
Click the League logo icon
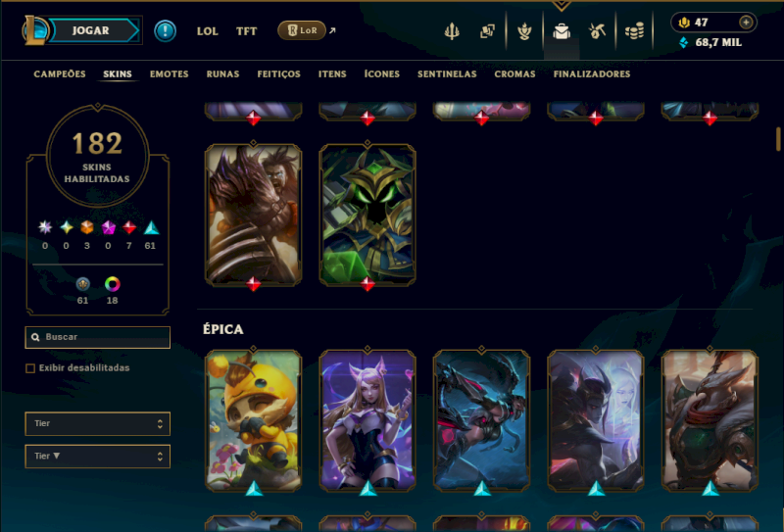point(34,30)
